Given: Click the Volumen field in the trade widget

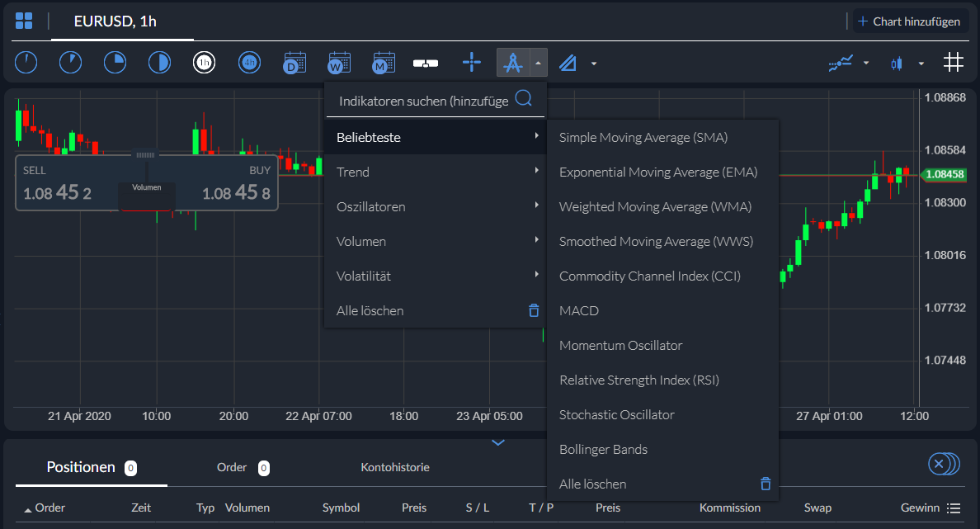Looking at the screenshot, I should 147,196.
